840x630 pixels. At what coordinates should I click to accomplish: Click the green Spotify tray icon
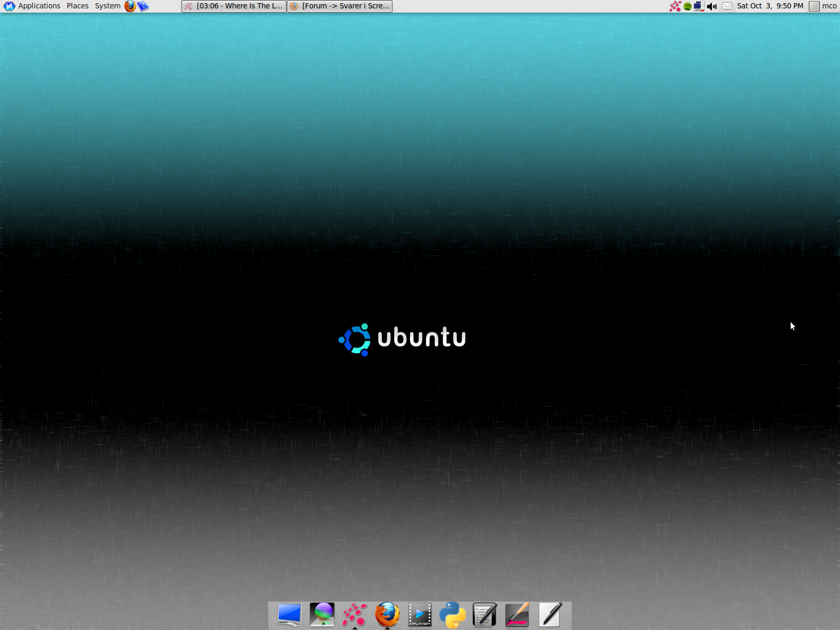coord(688,6)
